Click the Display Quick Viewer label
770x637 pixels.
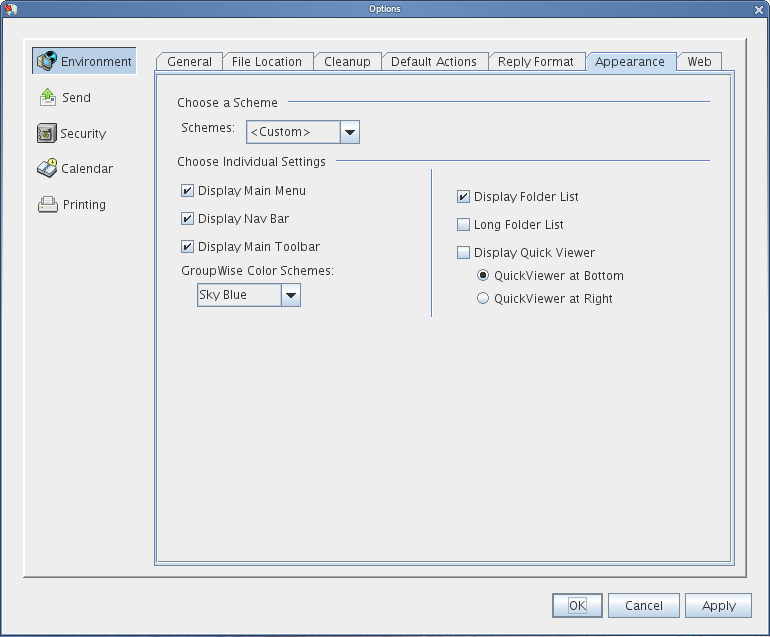(x=534, y=252)
